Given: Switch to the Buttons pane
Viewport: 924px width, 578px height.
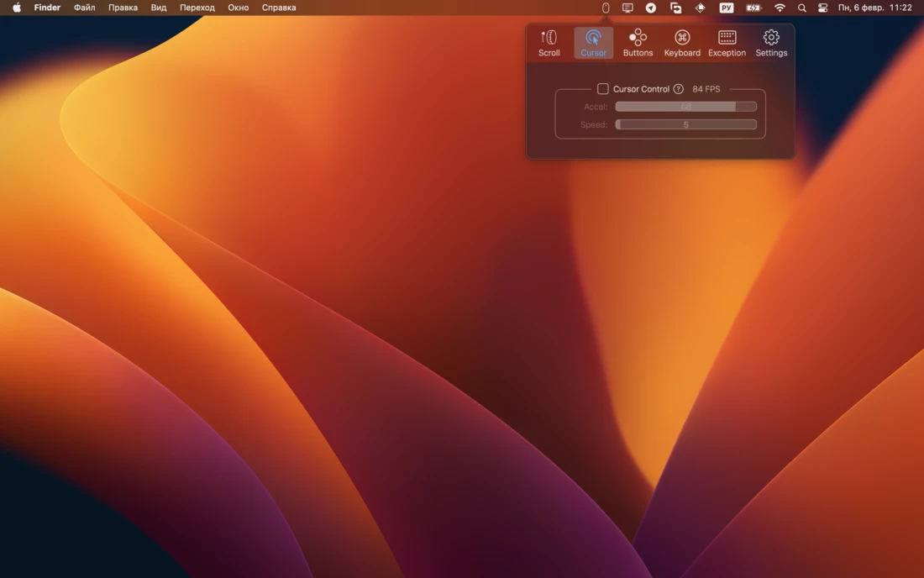Looking at the screenshot, I should point(638,43).
